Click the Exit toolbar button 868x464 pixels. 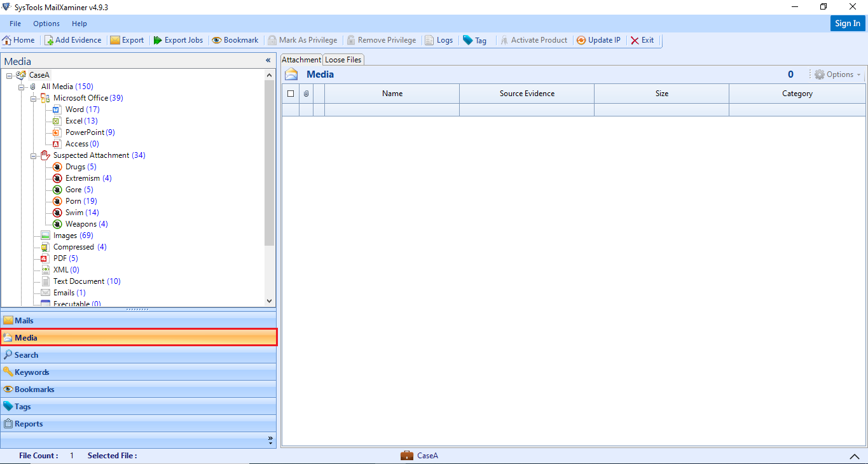[642, 40]
